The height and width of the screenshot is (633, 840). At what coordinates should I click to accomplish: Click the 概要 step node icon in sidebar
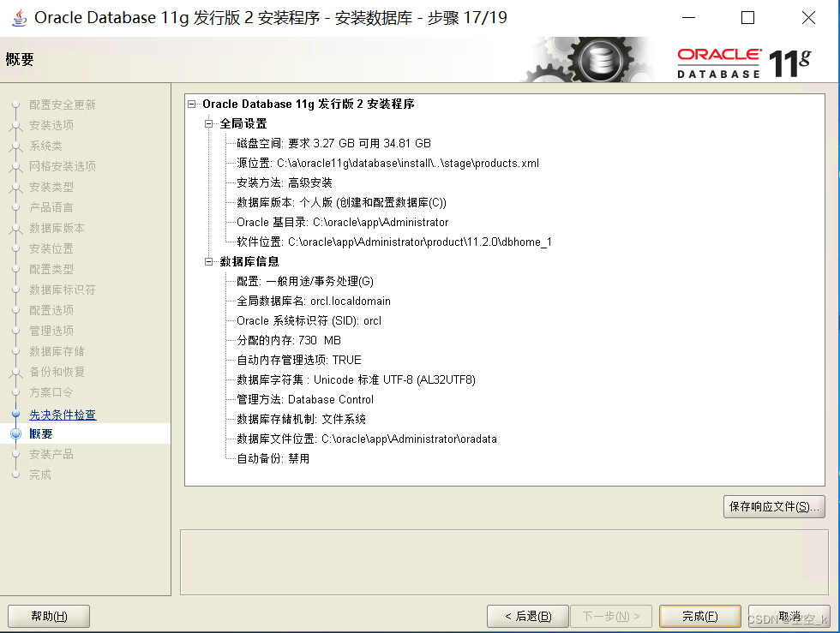[15, 433]
